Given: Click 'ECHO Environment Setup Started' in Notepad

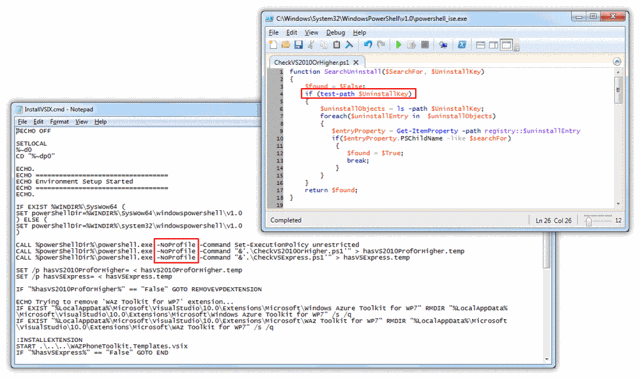Looking at the screenshot, I should 75,182.
